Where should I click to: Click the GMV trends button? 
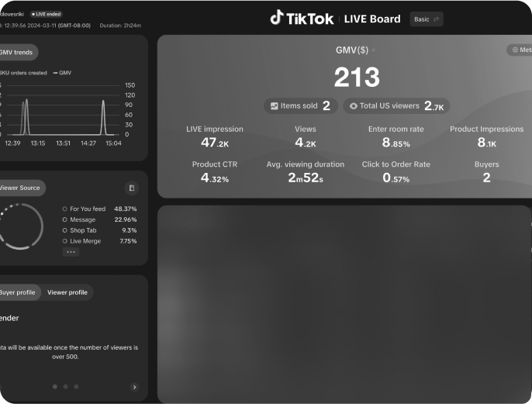tap(16, 52)
